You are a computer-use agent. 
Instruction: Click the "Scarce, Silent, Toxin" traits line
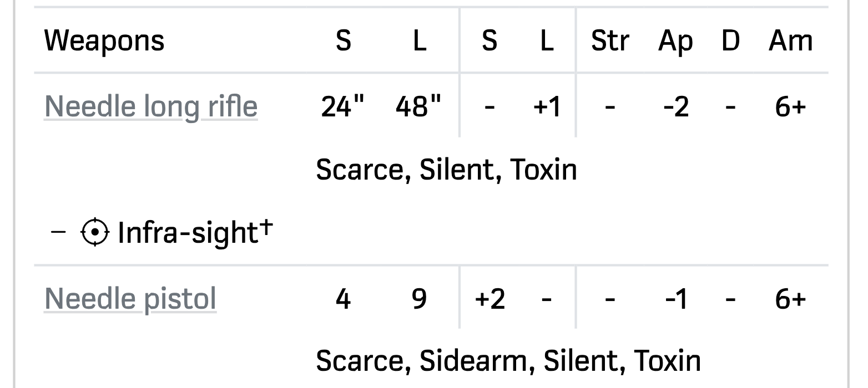(447, 169)
